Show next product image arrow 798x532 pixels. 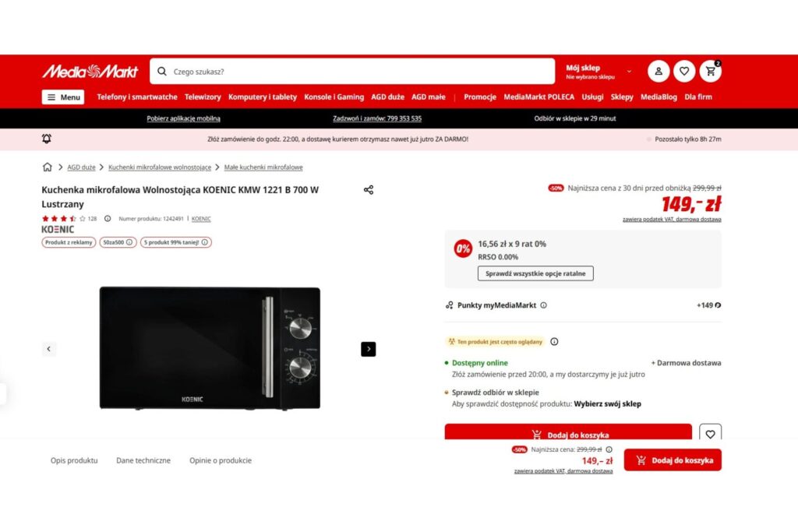pyautogui.click(x=369, y=349)
